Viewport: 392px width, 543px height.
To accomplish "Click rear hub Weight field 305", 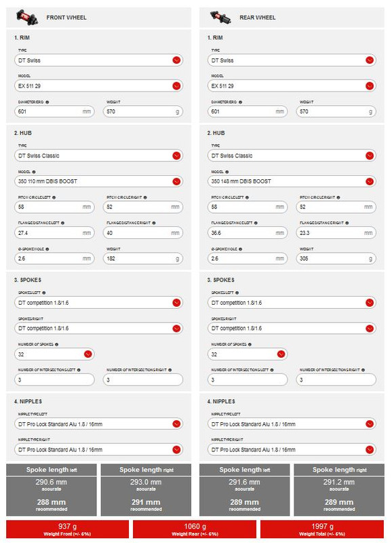I will tap(336, 259).
